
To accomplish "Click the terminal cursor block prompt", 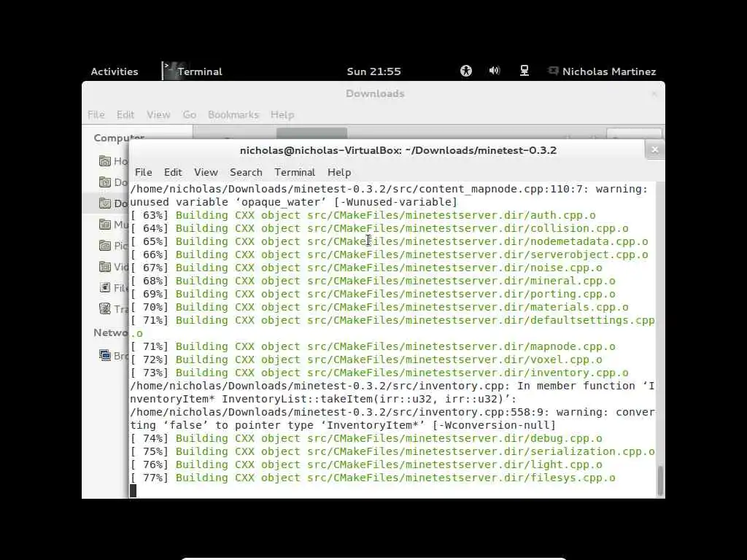I will pos(133,491).
